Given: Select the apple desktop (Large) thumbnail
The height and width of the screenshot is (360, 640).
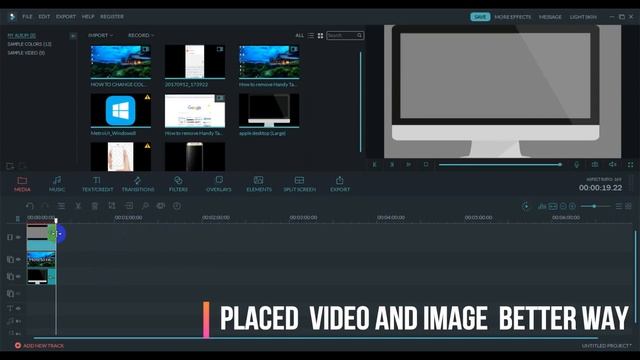Looking at the screenshot, I should tap(269, 111).
